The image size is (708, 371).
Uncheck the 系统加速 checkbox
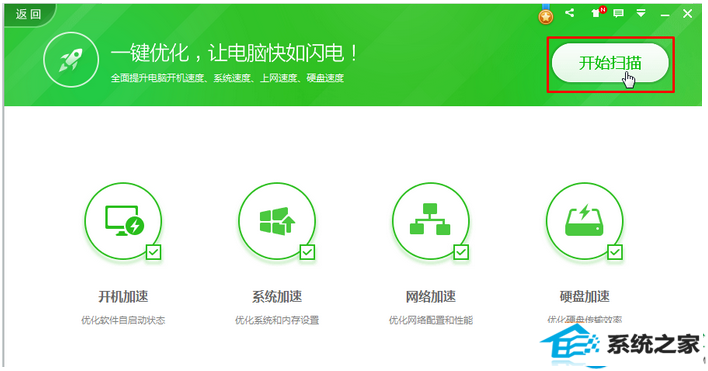(307, 252)
